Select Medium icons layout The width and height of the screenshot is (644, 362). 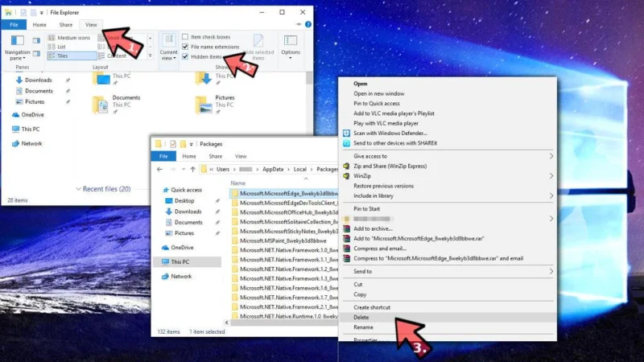point(70,37)
